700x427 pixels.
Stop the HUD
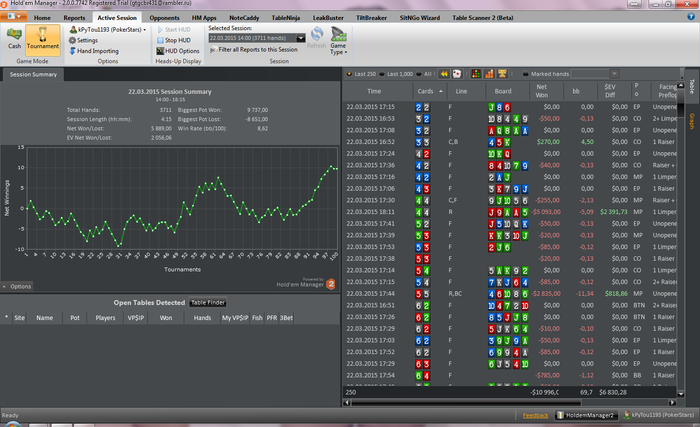(174, 40)
